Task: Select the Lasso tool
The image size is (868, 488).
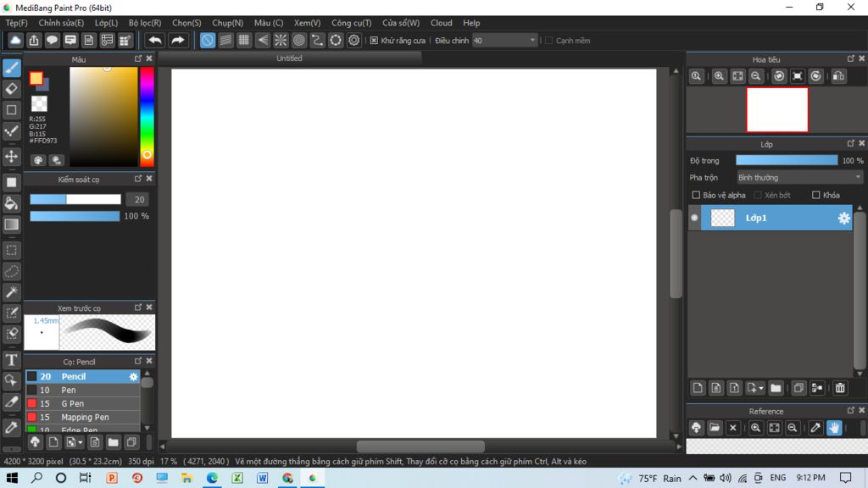Action: click(12, 271)
